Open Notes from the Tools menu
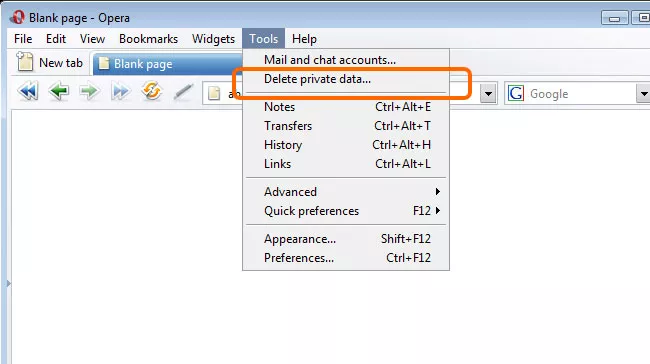The height and width of the screenshot is (364, 650). click(x=346, y=107)
